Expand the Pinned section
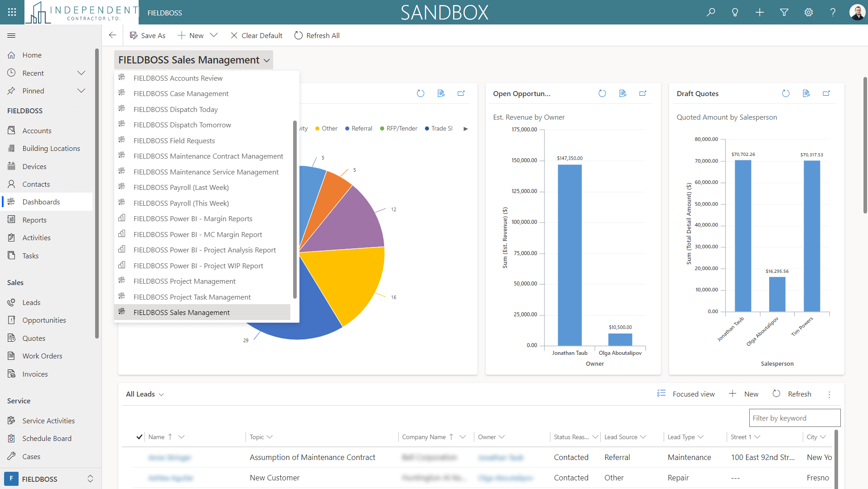 (81, 91)
